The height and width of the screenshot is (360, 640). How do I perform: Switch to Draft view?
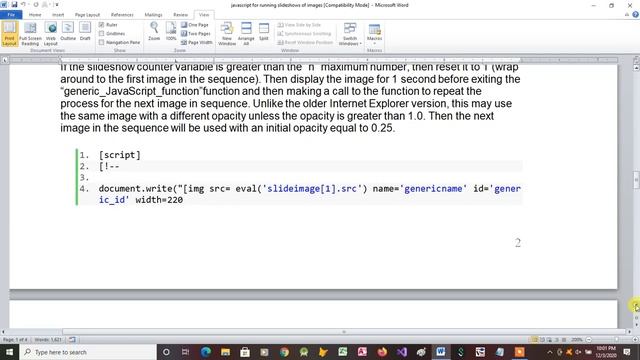point(85,32)
